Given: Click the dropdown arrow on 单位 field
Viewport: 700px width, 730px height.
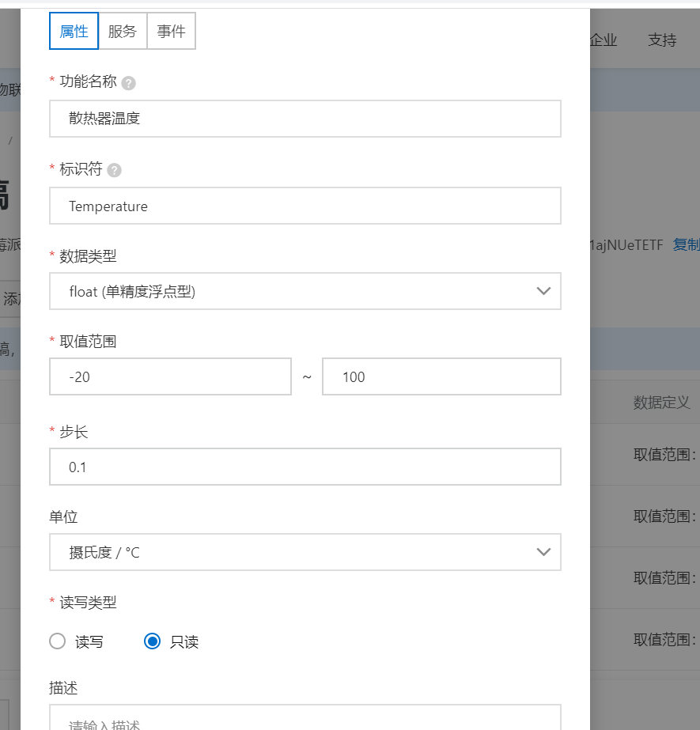Looking at the screenshot, I should 543,552.
